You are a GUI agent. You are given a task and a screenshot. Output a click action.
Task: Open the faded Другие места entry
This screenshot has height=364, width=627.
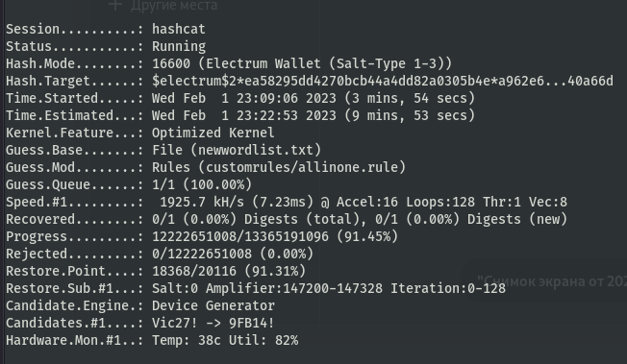click(174, 5)
